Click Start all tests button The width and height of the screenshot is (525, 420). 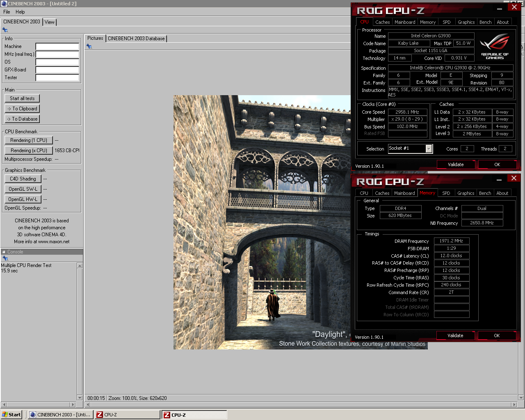22,98
